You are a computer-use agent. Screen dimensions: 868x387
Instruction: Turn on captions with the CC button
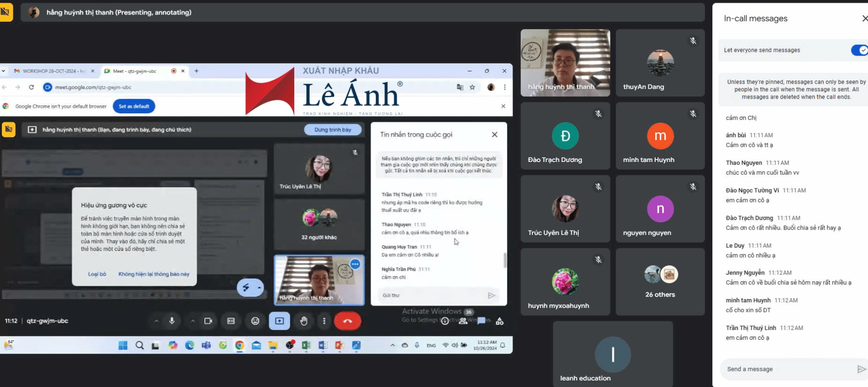231,321
